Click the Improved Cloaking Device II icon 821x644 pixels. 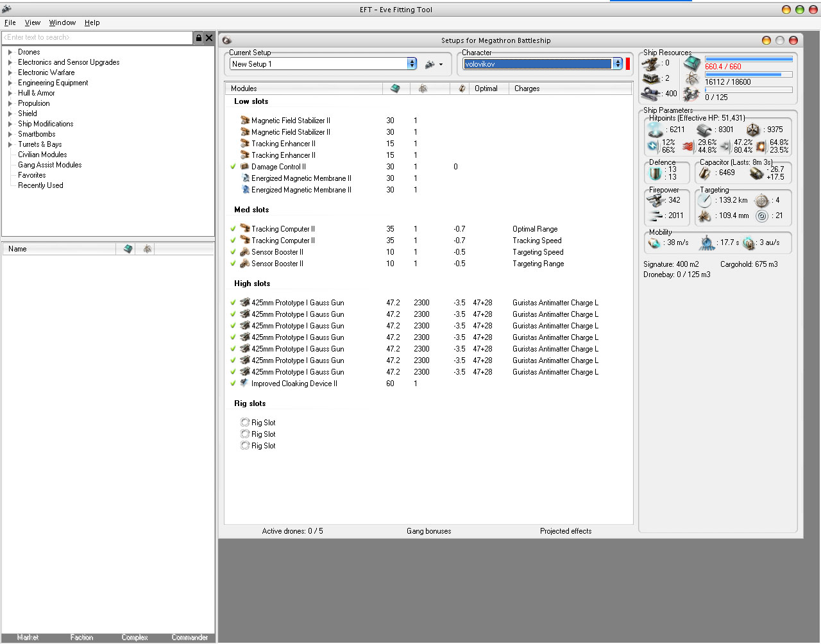pos(244,384)
